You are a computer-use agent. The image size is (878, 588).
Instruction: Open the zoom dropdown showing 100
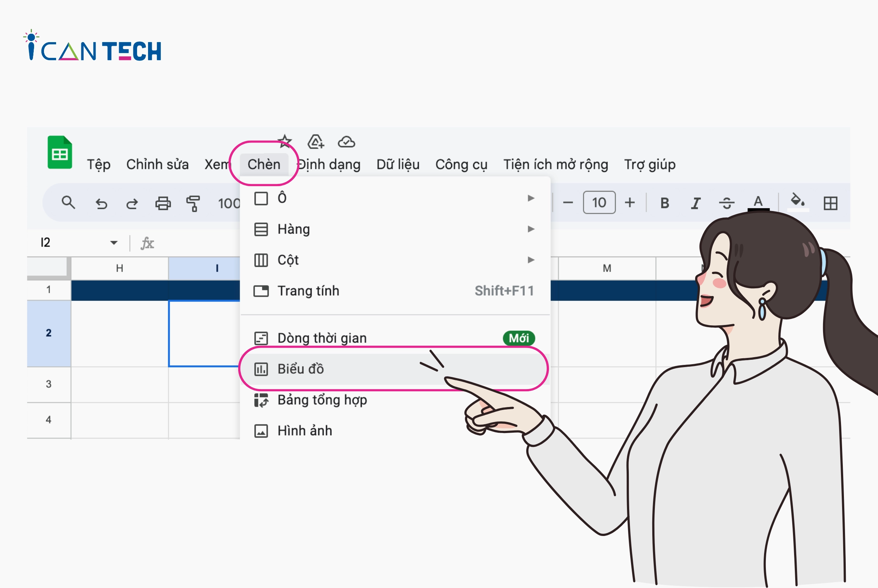[x=229, y=203]
